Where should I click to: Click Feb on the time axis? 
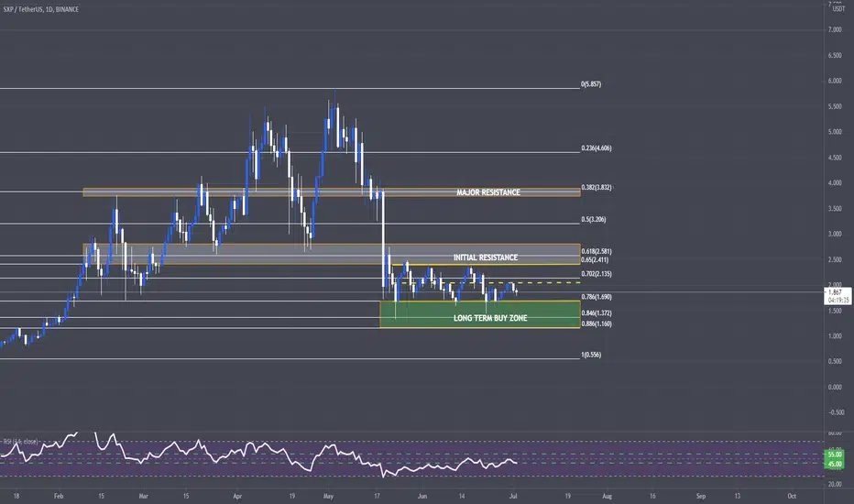[59, 497]
